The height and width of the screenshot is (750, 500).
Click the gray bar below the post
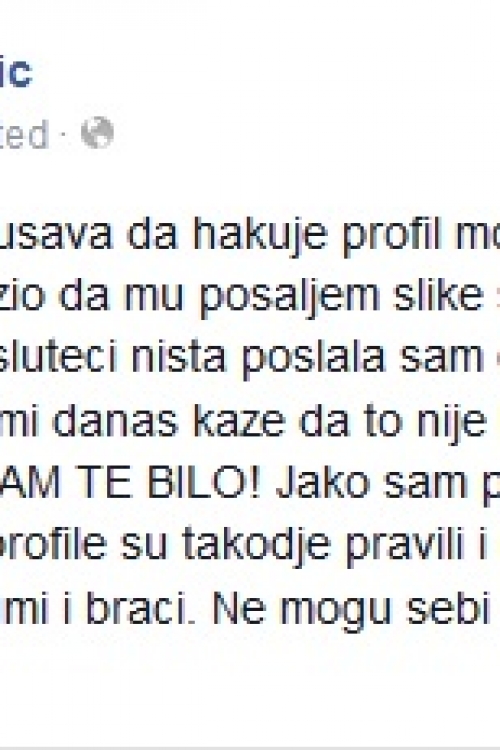(250, 748)
